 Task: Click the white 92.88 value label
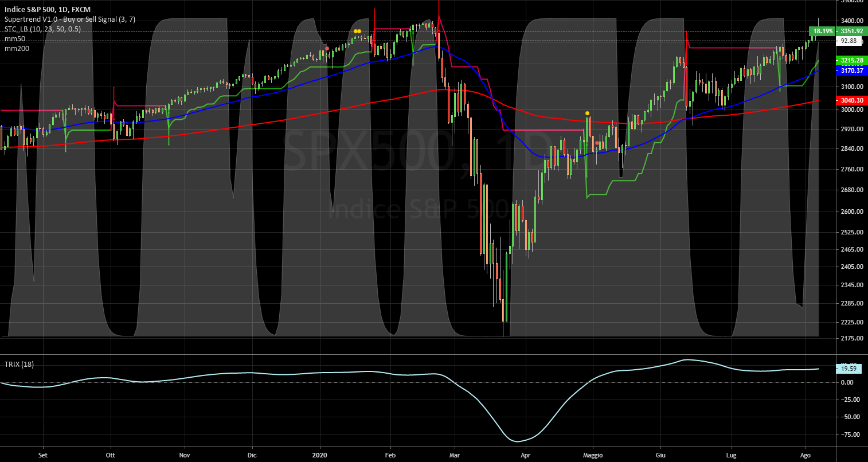point(849,41)
